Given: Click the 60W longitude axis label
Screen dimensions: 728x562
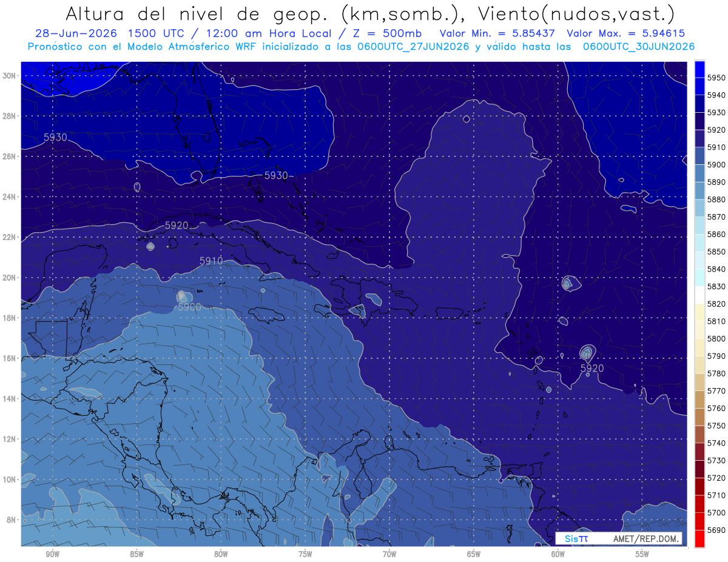Looking at the screenshot, I should coord(558,555).
